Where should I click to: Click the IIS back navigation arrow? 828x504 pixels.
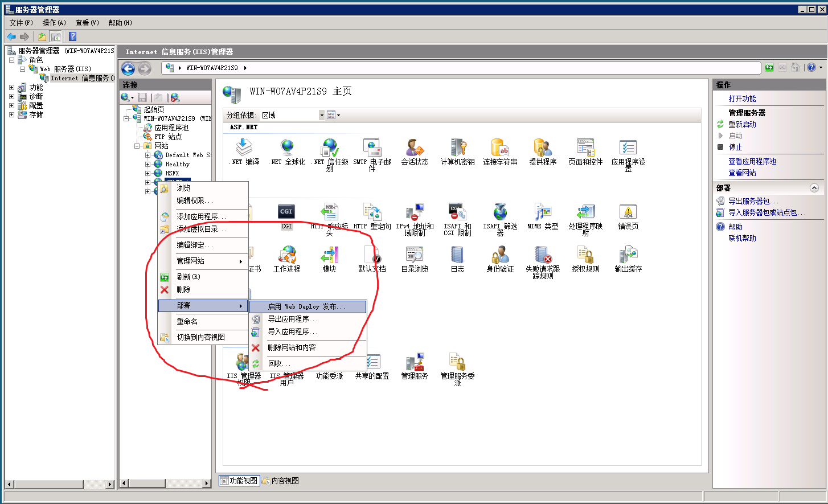pos(128,69)
